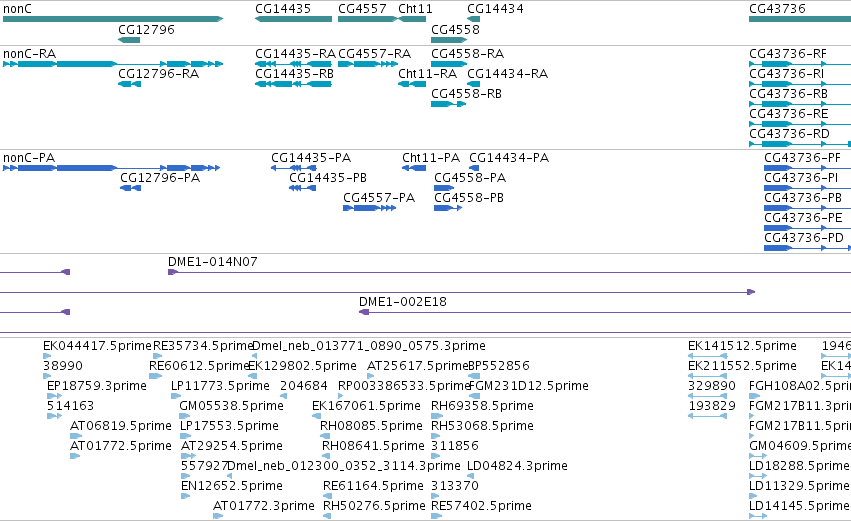Click EST GM04609.5prime label

[x=800, y=447]
